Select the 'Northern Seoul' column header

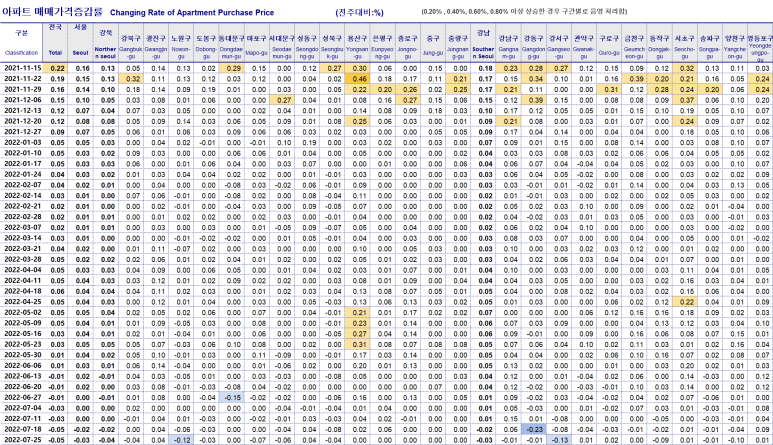pyautogui.click(x=105, y=43)
